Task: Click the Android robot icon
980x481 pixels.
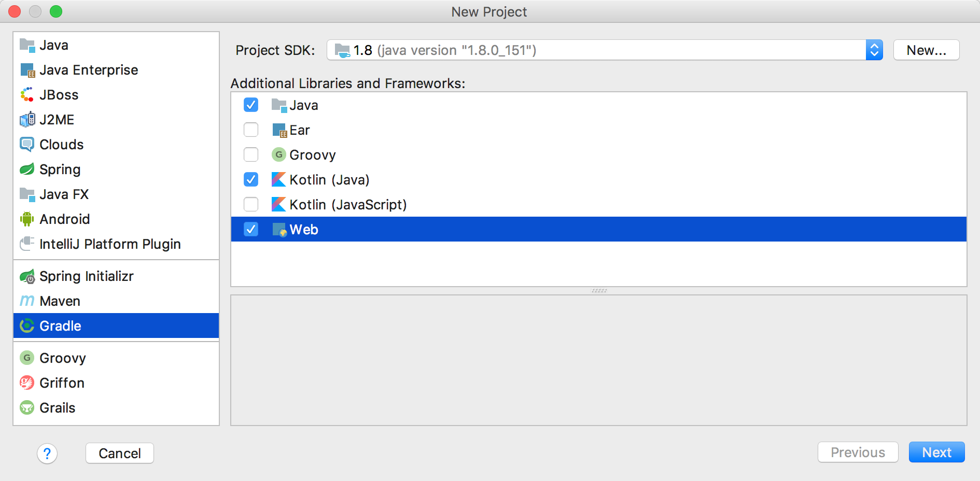Action: tap(27, 219)
